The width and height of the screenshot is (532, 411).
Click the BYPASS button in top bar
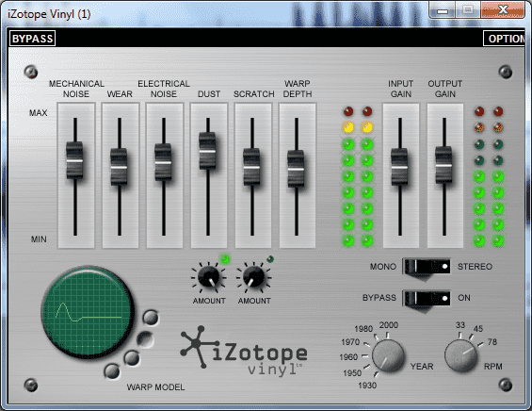point(33,39)
